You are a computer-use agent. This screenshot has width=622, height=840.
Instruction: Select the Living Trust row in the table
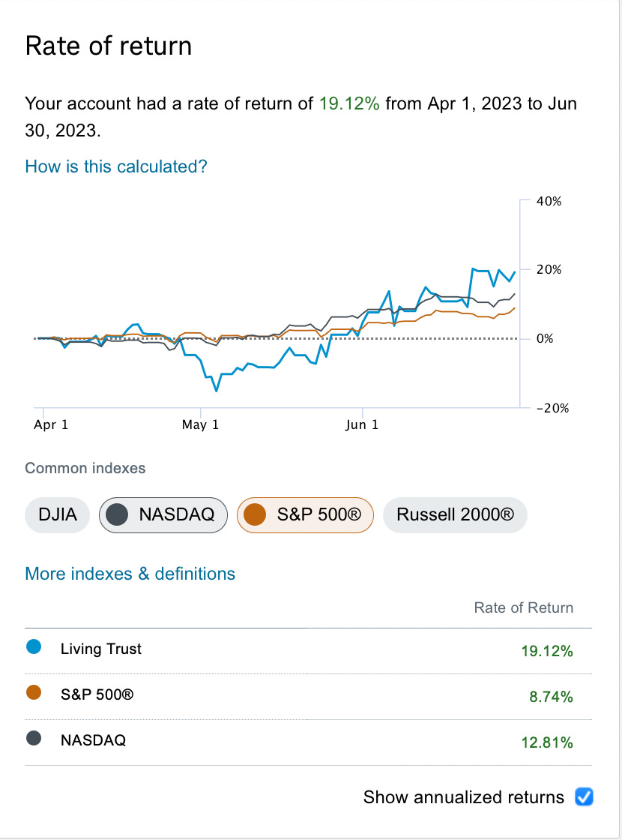pos(100,649)
